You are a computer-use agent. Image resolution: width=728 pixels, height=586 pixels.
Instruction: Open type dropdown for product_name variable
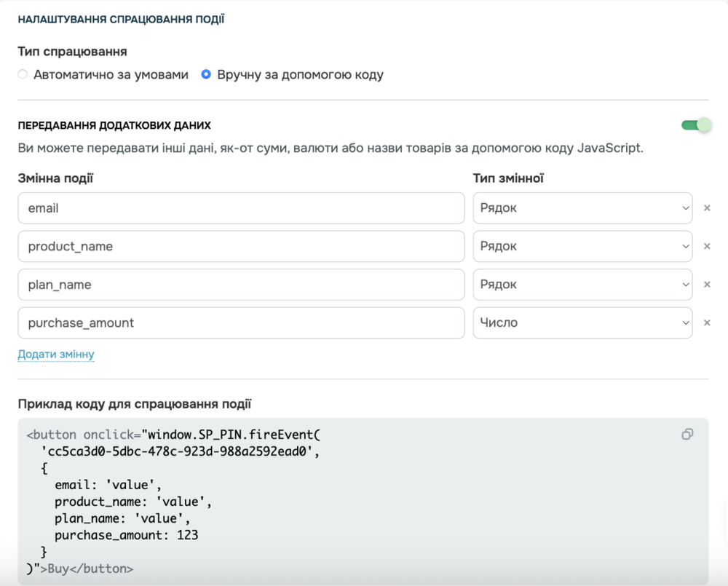(x=582, y=246)
